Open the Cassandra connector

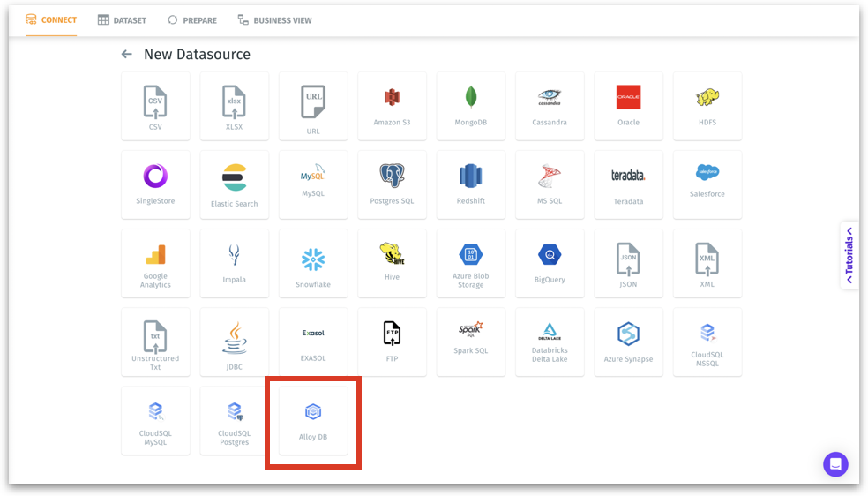click(x=550, y=106)
